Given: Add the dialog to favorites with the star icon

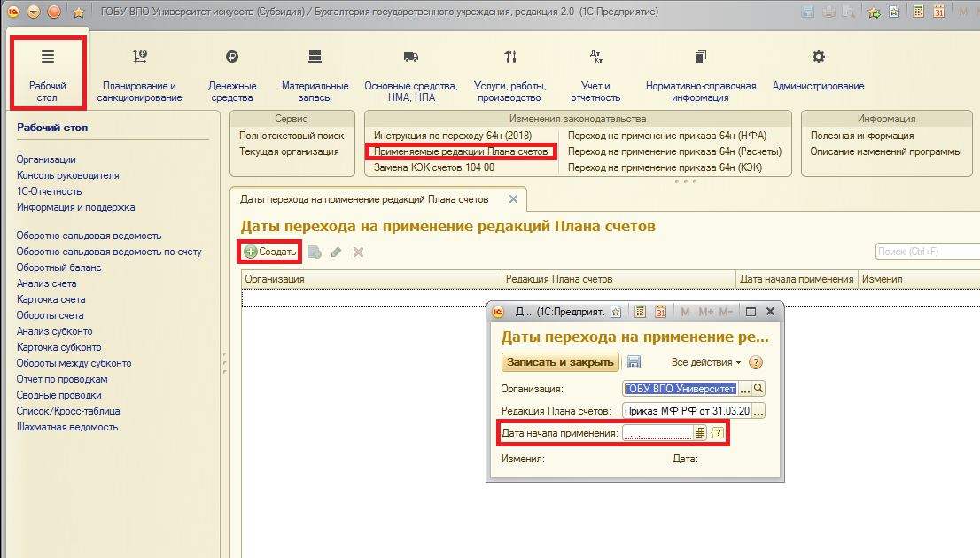Looking at the screenshot, I should [616, 312].
